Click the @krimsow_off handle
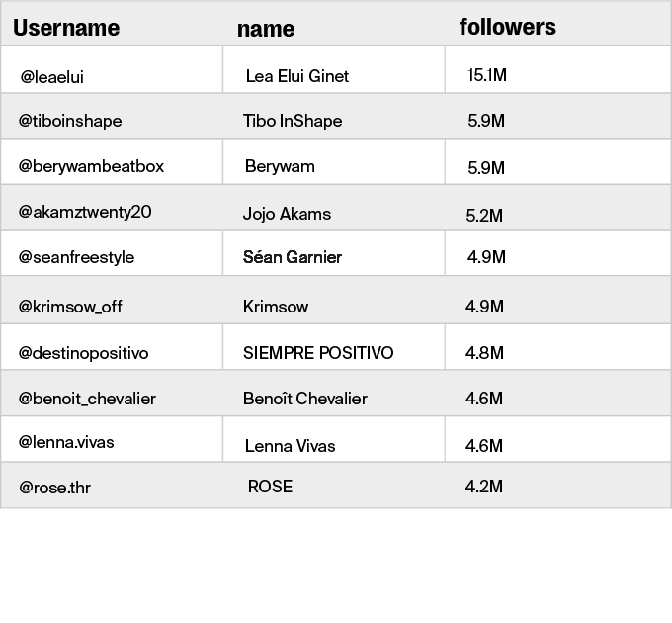672x623 pixels. pos(70,307)
